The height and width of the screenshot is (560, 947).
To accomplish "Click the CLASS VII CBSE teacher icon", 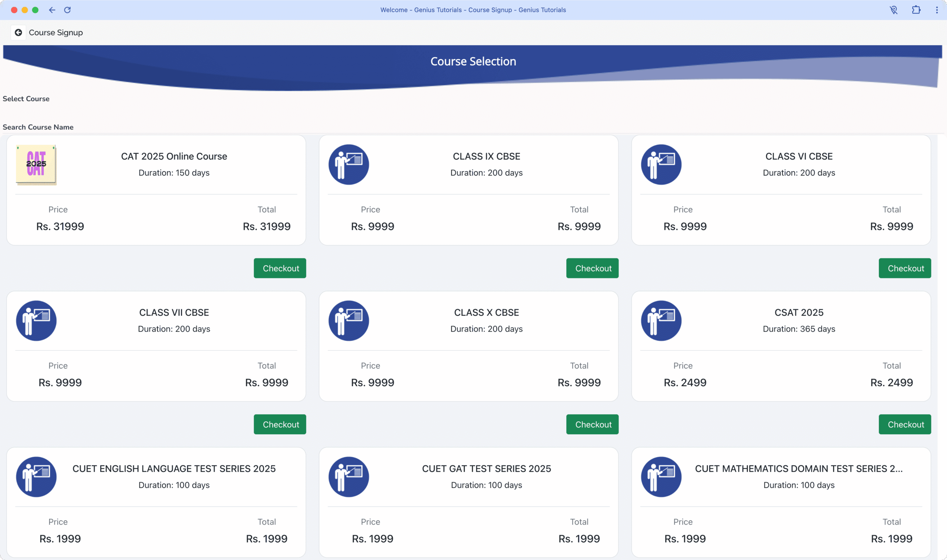I will pos(36,321).
